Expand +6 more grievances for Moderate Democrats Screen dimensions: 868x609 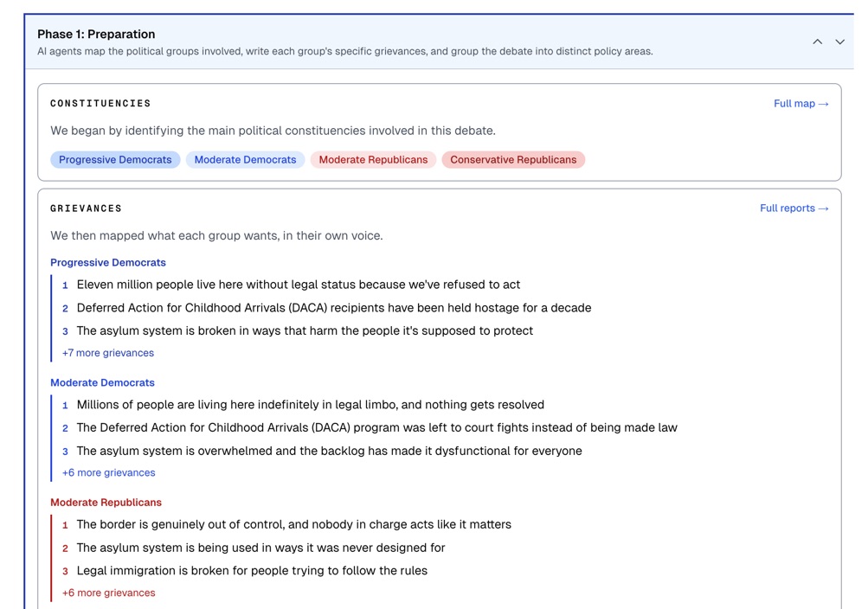109,473
